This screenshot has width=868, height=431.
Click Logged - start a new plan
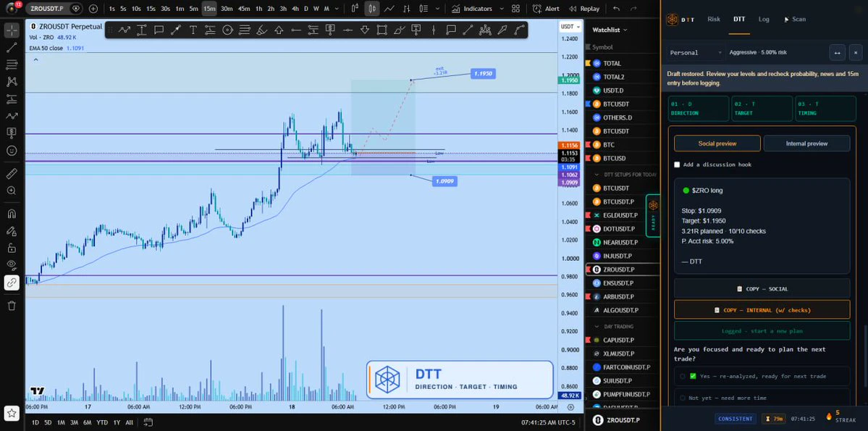[x=762, y=331]
